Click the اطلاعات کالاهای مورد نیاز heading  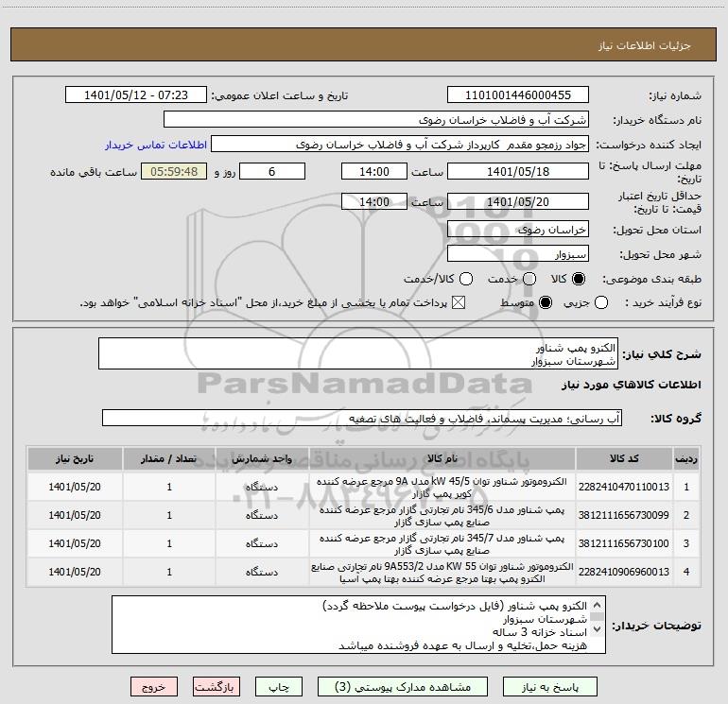pos(632,385)
